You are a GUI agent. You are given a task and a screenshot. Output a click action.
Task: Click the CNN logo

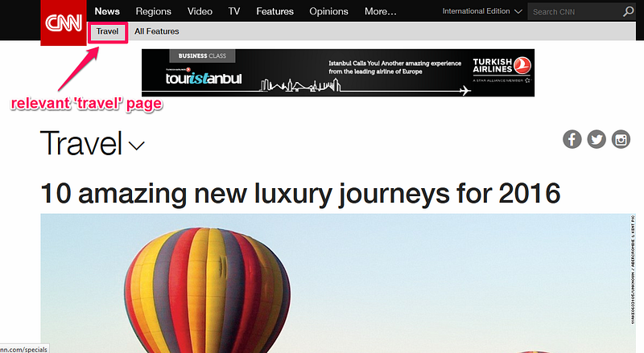pos(64,23)
